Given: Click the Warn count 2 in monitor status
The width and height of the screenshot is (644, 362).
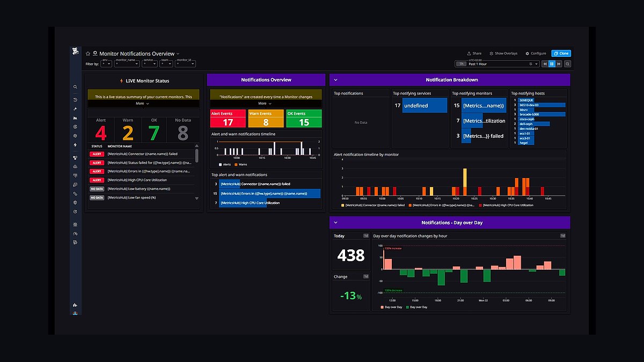Looking at the screenshot, I should click(128, 132).
